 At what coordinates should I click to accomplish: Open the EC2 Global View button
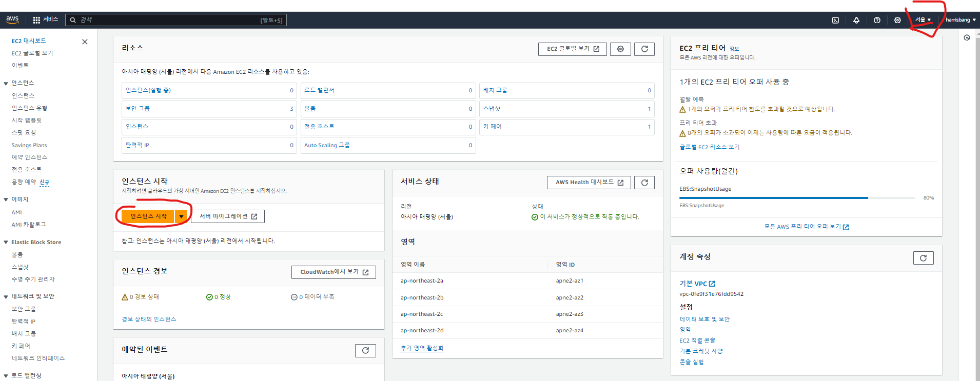click(x=573, y=49)
